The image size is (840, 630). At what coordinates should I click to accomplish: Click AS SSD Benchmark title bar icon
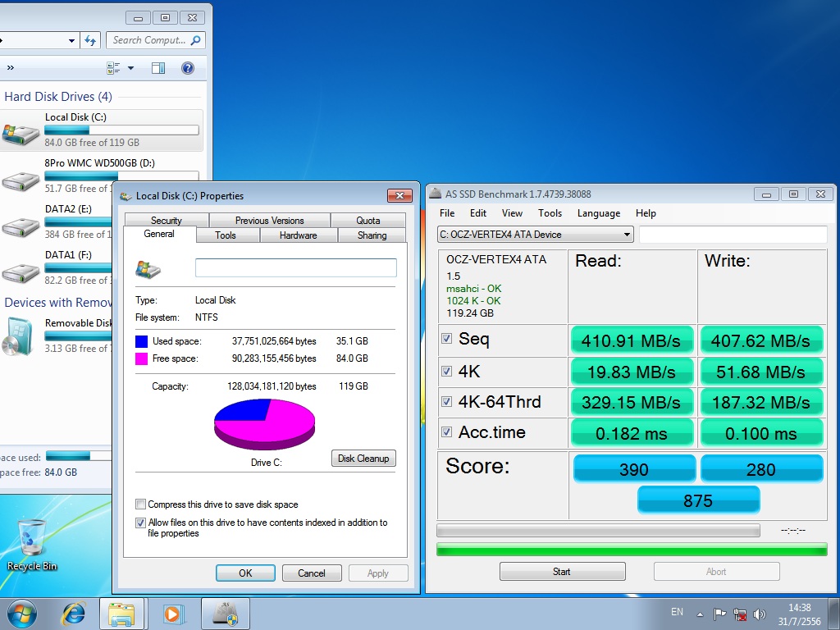(x=436, y=194)
